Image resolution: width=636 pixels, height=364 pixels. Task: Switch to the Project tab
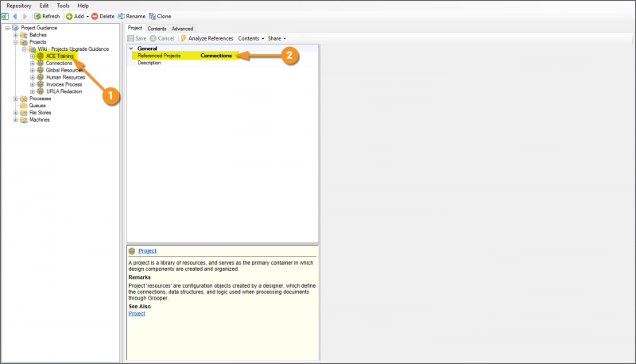click(135, 28)
